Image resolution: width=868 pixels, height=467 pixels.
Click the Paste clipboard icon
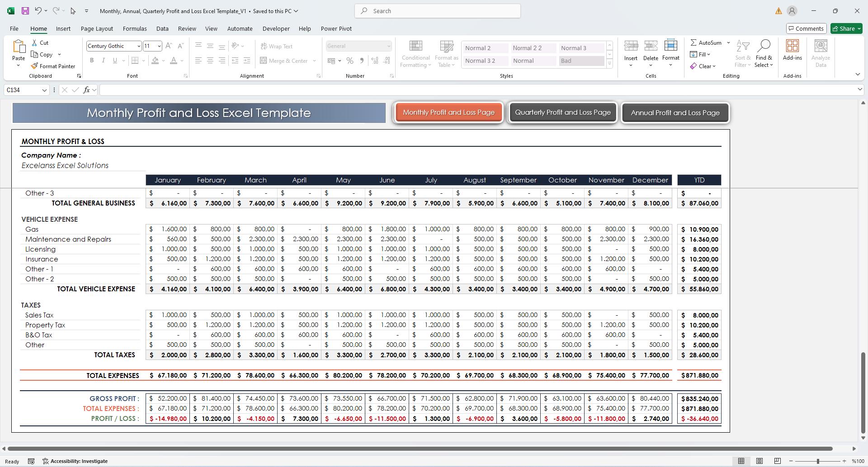(x=19, y=47)
